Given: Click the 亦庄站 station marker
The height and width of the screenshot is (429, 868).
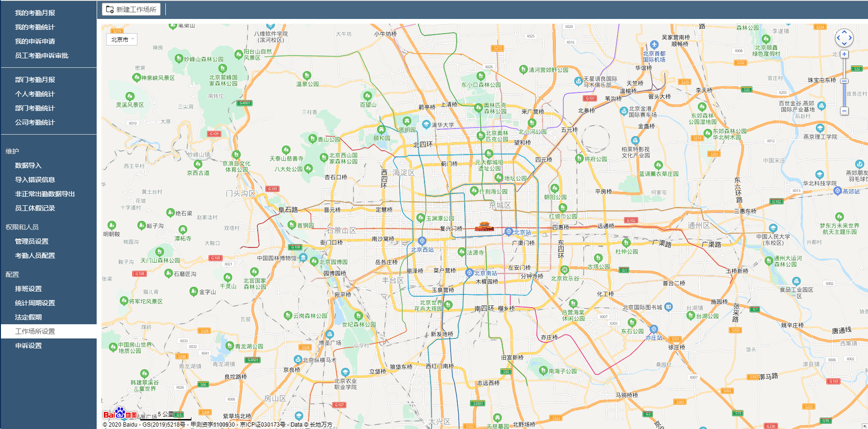Looking at the screenshot, I should pyautogui.click(x=654, y=329).
